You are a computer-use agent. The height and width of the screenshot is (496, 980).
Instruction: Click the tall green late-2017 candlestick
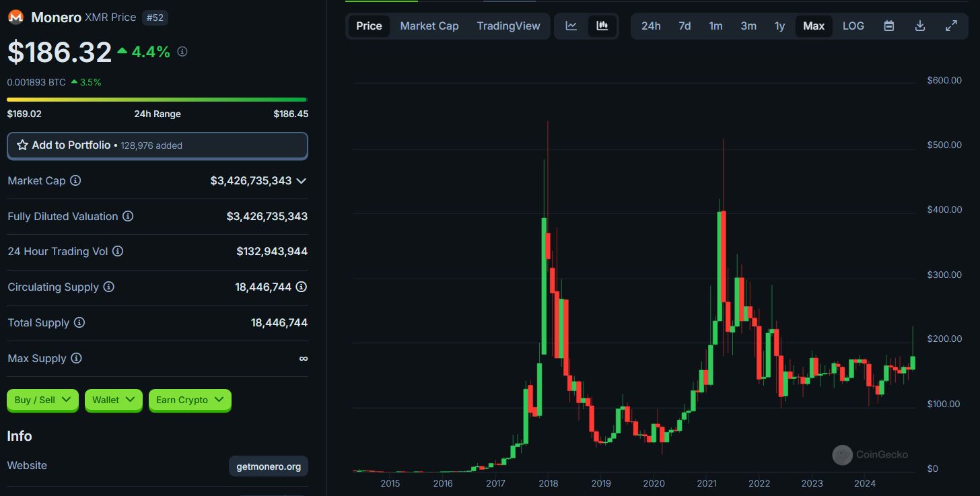[x=545, y=287]
